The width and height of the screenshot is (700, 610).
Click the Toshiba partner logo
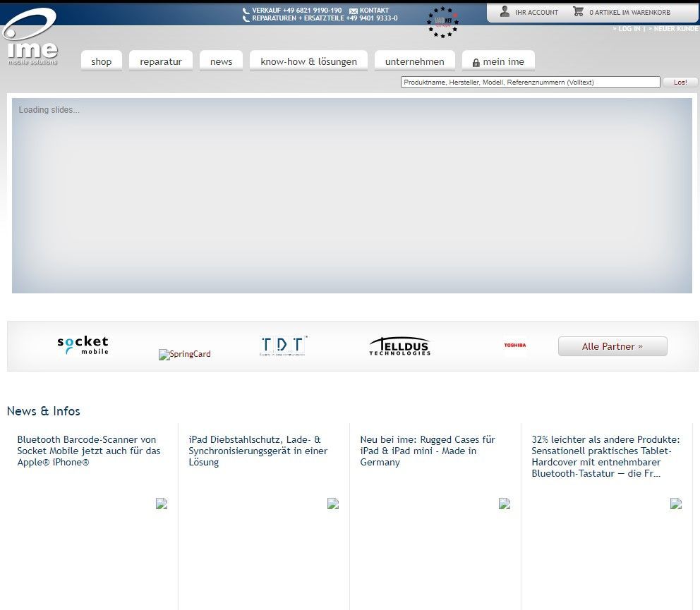click(515, 345)
